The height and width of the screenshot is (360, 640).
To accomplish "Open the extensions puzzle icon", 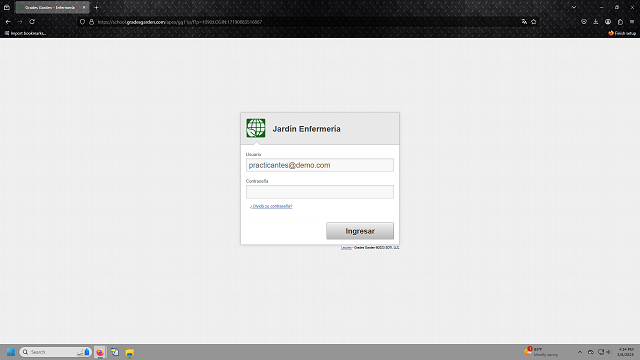I will (x=620, y=22).
